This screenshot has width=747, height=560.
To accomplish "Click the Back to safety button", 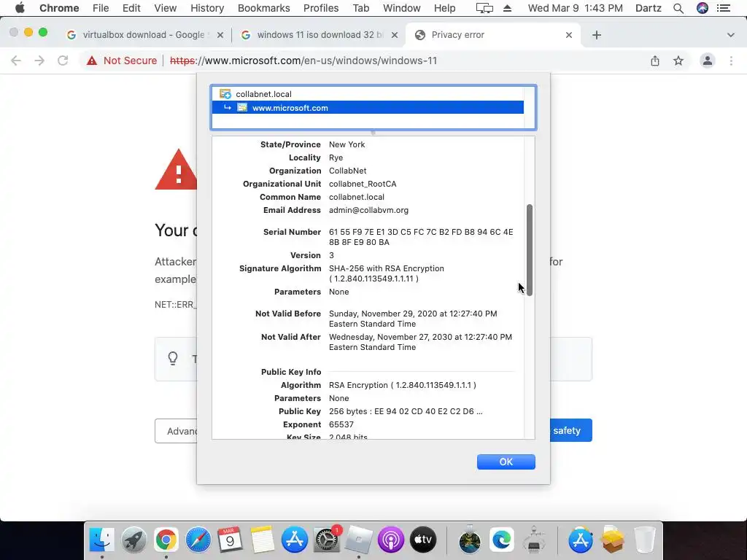I will coord(571,430).
